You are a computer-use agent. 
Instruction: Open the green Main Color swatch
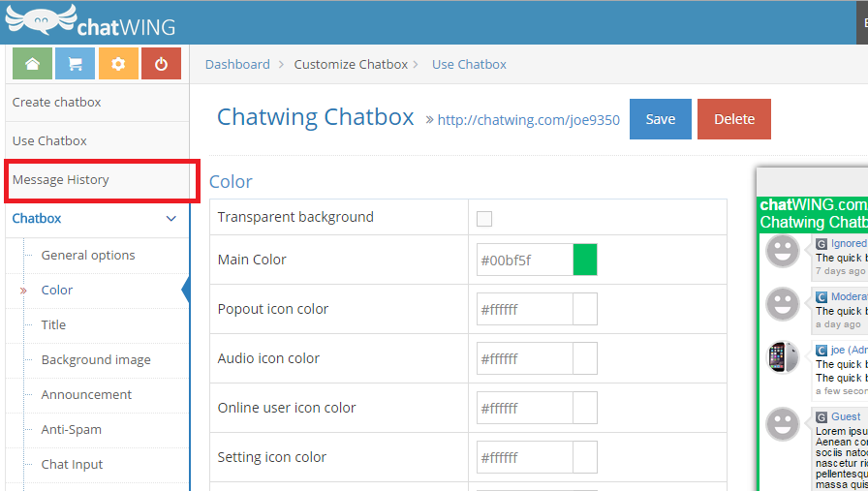(x=585, y=260)
